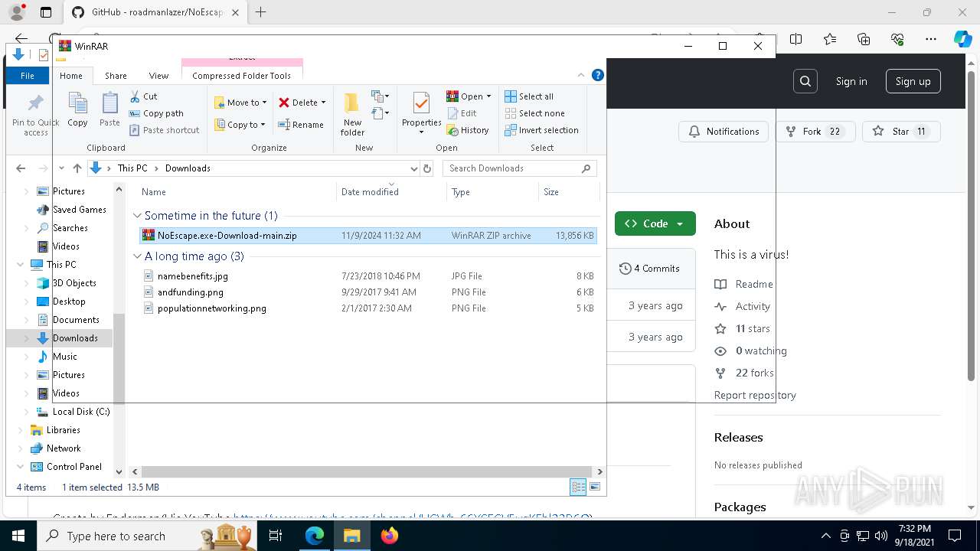Open Task View on taskbar
This screenshot has height=551, width=980.
coord(276,536)
